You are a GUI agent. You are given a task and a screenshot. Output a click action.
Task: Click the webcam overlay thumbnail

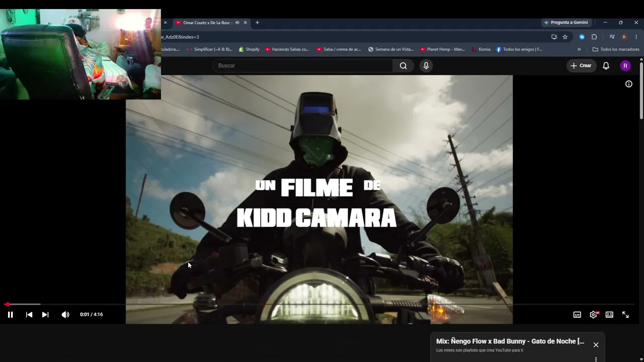coord(80,54)
